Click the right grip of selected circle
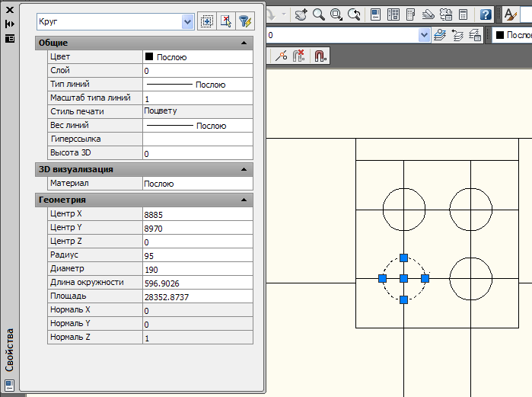The width and height of the screenshot is (532, 397). click(425, 279)
